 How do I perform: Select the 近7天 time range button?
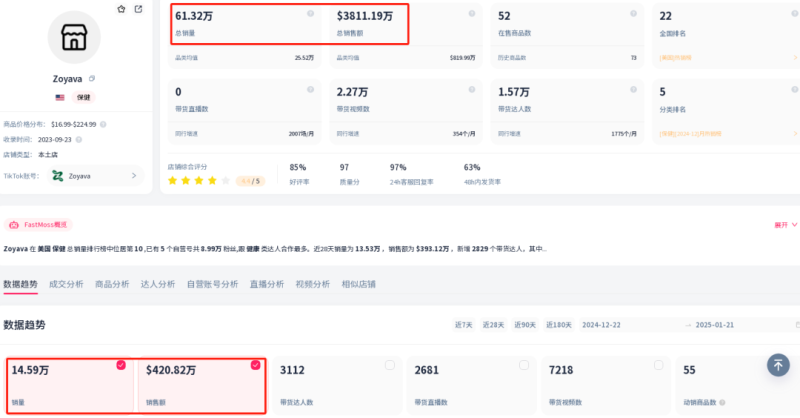(463, 325)
